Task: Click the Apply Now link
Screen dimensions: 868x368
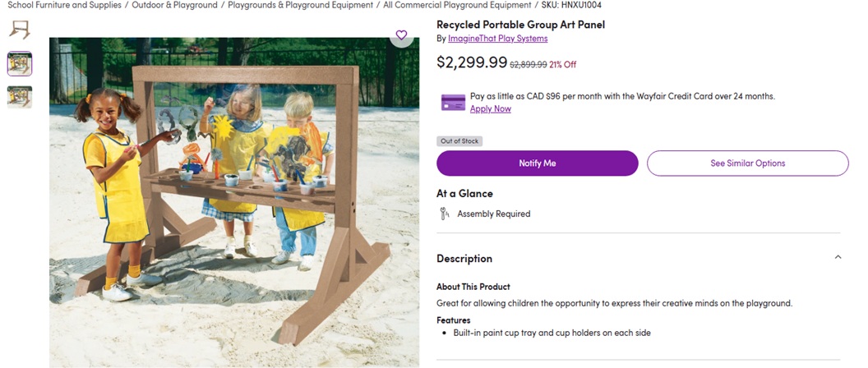Action: coord(491,109)
